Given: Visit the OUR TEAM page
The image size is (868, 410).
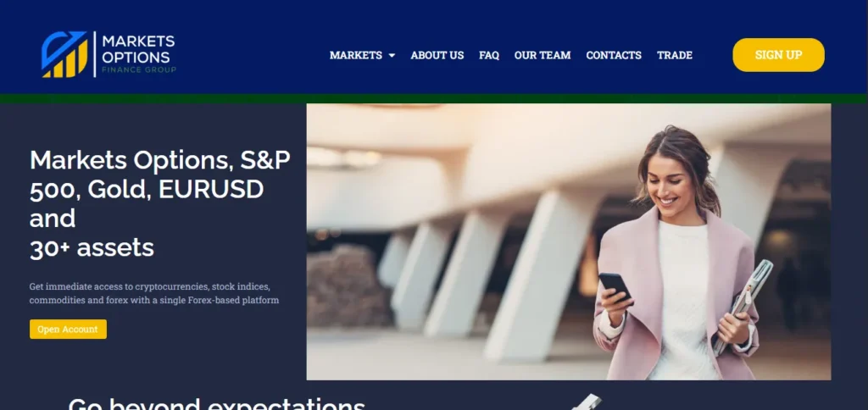Looking at the screenshot, I should click(x=542, y=55).
